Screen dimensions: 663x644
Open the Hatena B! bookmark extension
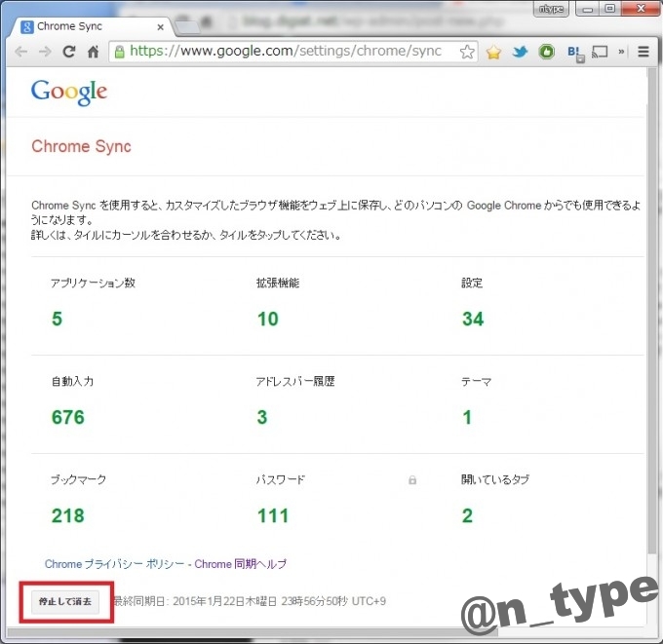(x=575, y=53)
